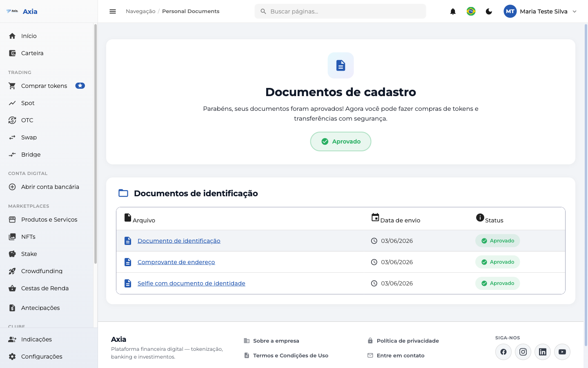Click the Antecipações document icon
The width and height of the screenshot is (588, 368).
[12, 308]
